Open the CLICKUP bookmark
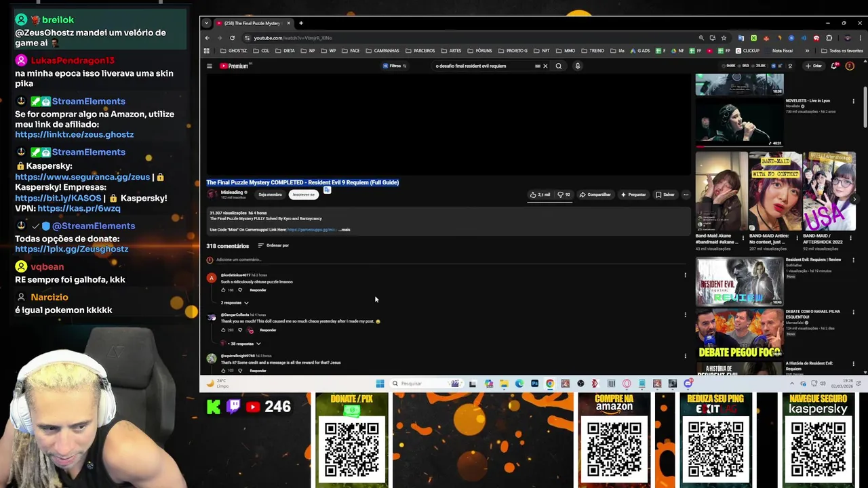 point(748,51)
